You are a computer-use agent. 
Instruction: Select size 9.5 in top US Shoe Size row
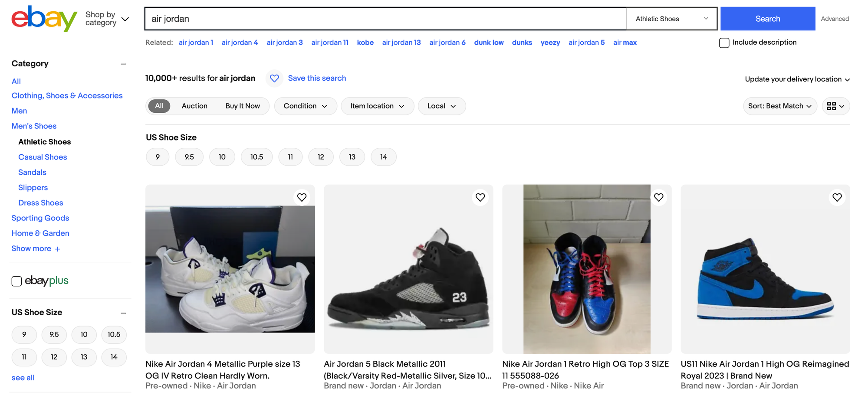(x=189, y=157)
